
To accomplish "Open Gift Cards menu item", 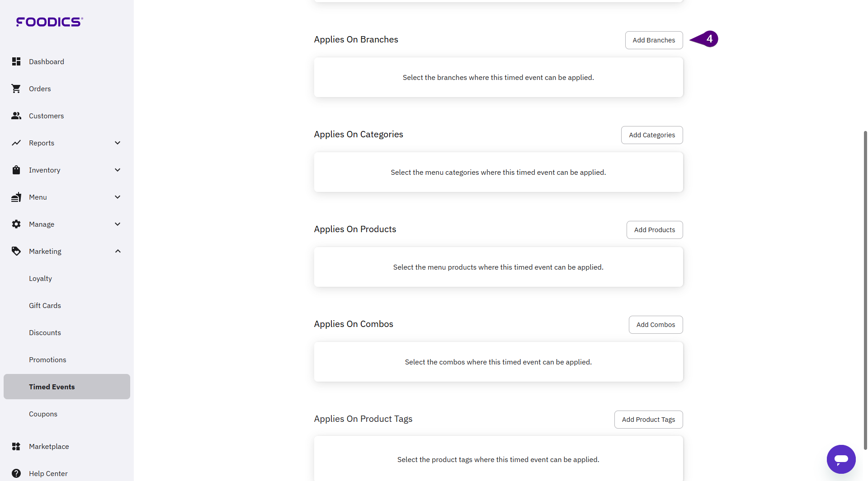I will click(x=45, y=305).
